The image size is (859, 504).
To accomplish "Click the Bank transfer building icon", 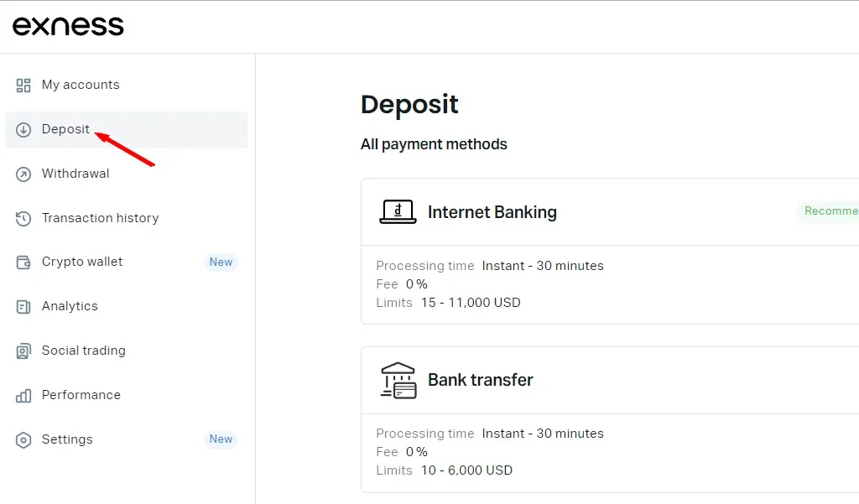I will (398, 380).
